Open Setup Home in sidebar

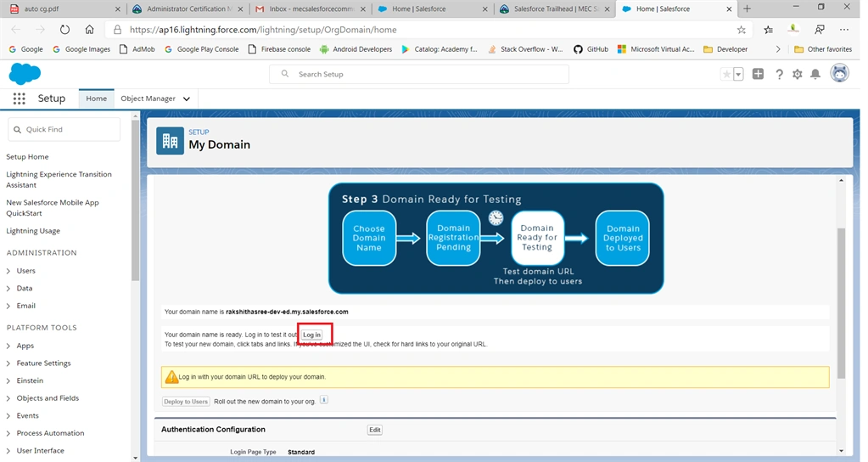tap(27, 157)
